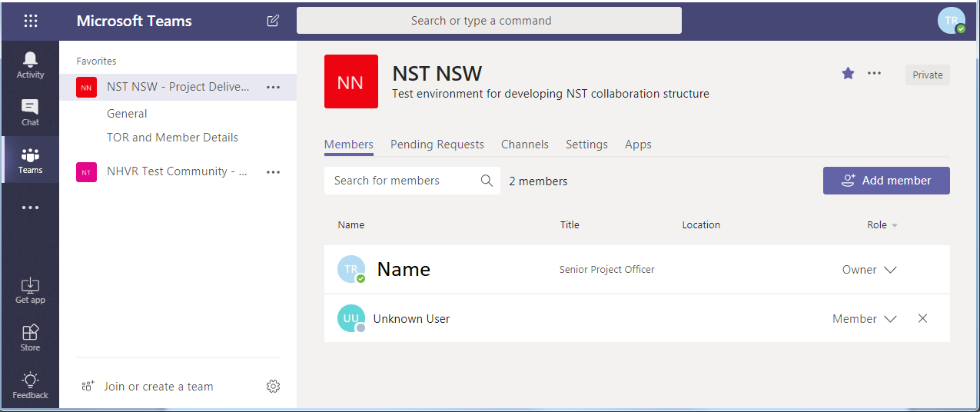Click the NST NSW team heading

point(437,74)
